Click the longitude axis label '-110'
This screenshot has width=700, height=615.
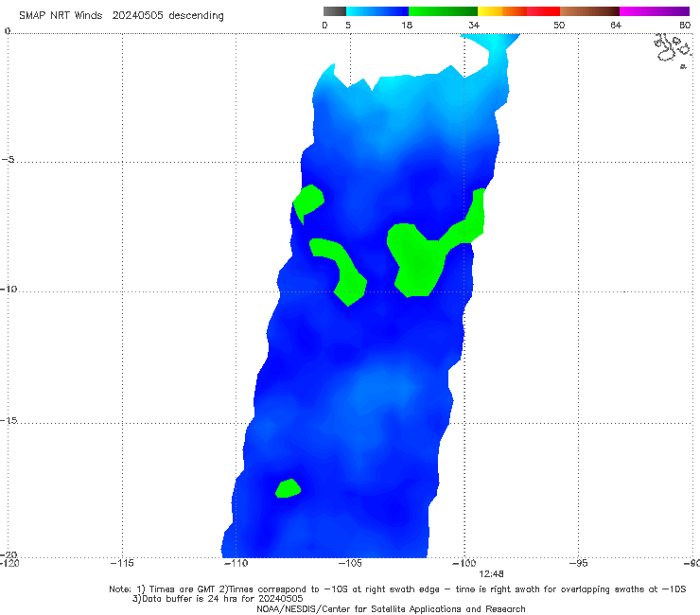click(x=236, y=563)
